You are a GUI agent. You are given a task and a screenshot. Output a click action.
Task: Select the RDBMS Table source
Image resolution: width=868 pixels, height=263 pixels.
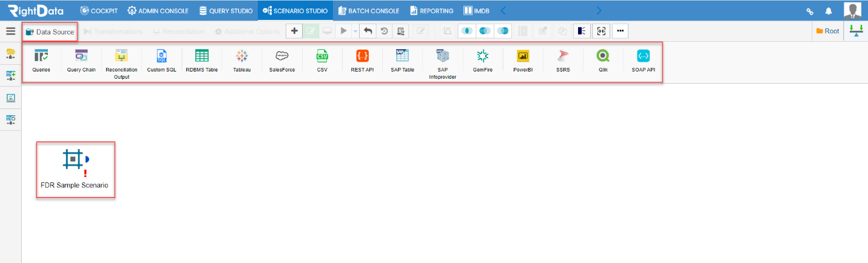[x=201, y=61]
